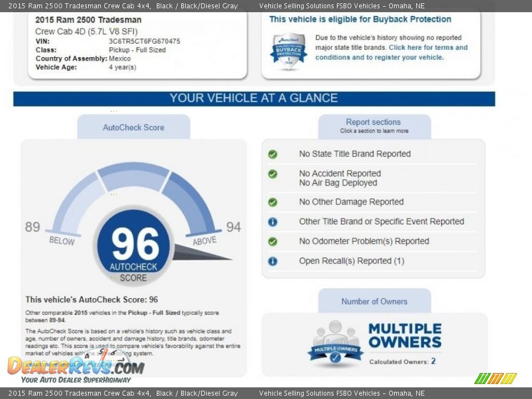Open Other Title Brand or Specific Event Reported
The height and width of the screenshot is (399, 532).
[x=381, y=222]
